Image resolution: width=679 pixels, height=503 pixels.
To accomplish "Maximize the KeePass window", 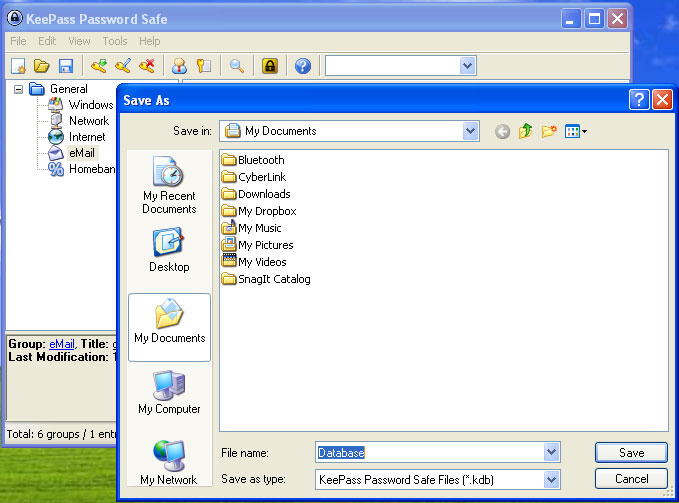I will tap(594, 19).
